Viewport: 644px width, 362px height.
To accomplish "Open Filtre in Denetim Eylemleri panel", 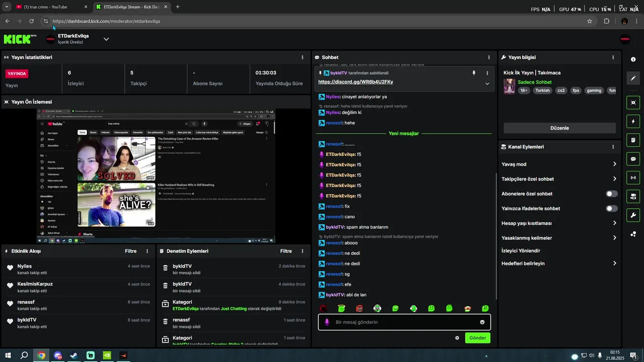I will 286,251.
